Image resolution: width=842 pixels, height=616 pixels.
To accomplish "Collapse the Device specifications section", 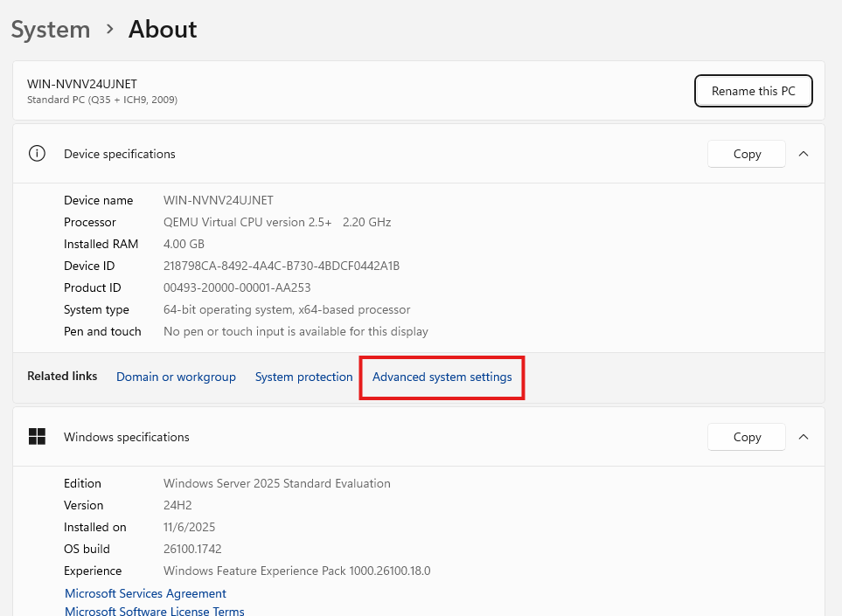I will [803, 153].
